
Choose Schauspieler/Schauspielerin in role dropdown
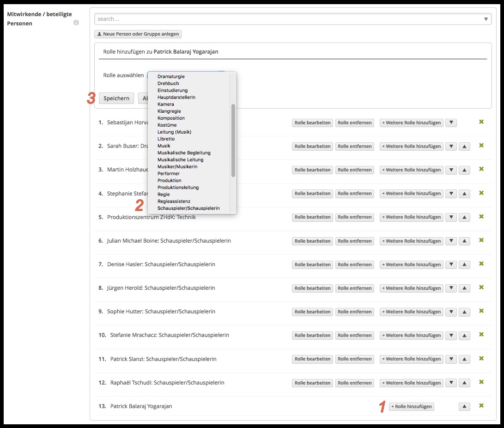188,208
